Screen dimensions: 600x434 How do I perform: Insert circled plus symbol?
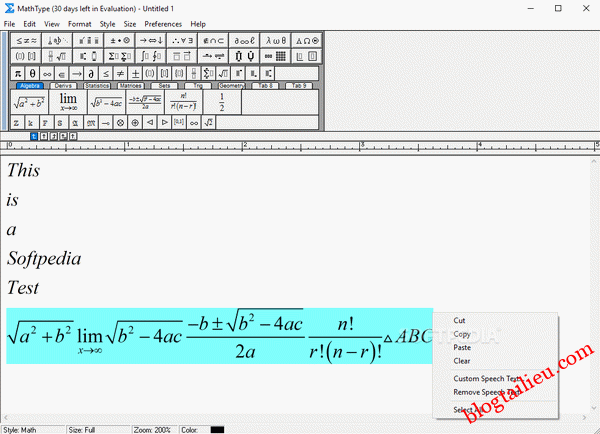click(x=135, y=122)
